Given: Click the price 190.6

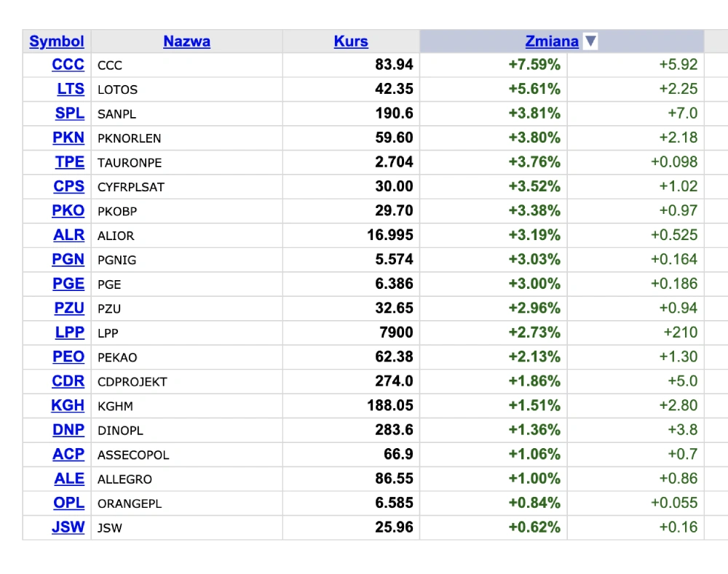Looking at the screenshot, I should (394, 113).
